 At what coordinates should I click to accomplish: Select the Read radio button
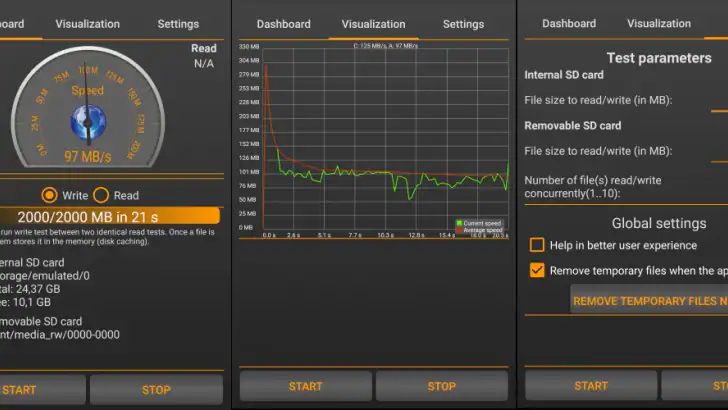(101, 195)
